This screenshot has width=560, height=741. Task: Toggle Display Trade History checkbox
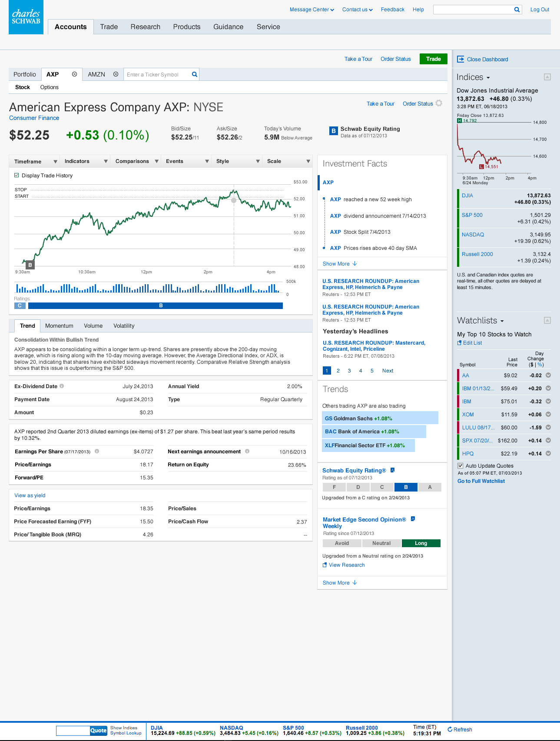coord(17,176)
